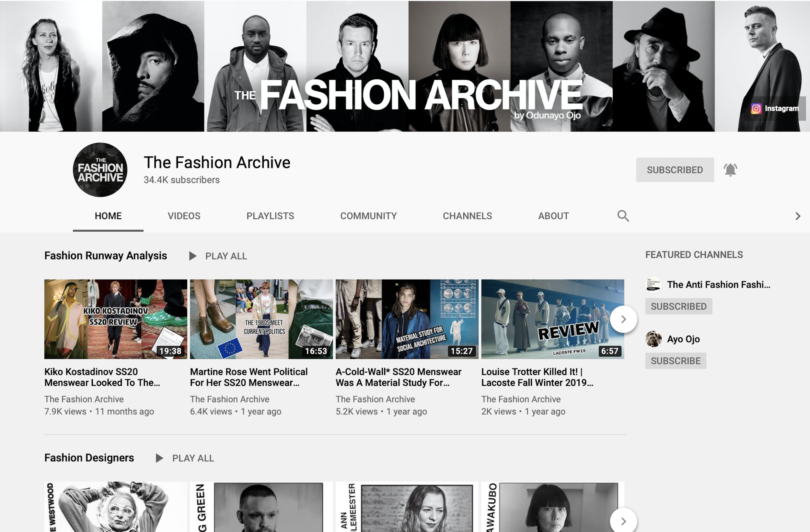This screenshot has width=810, height=532.
Task: Subscribe to Ayo Ojo channel
Action: 675,361
